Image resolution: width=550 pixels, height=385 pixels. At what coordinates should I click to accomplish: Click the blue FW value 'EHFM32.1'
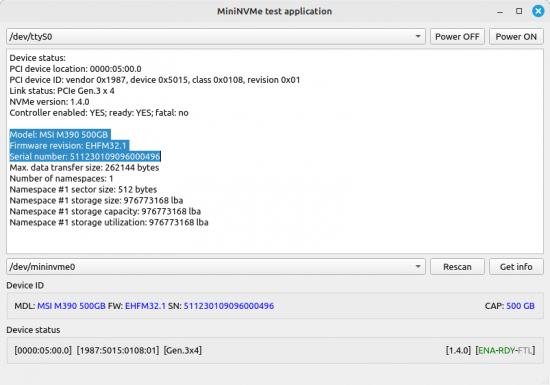click(x=145, y=306)
